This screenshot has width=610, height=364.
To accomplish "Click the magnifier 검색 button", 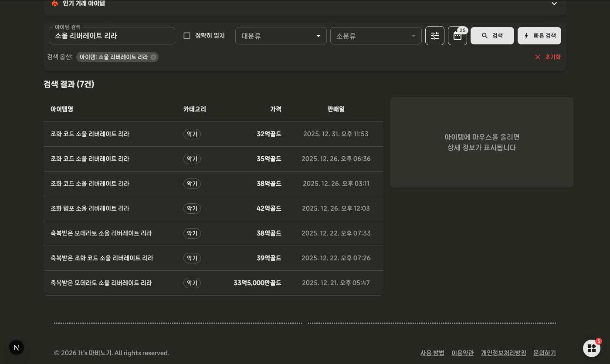I will tap(492, 36).
